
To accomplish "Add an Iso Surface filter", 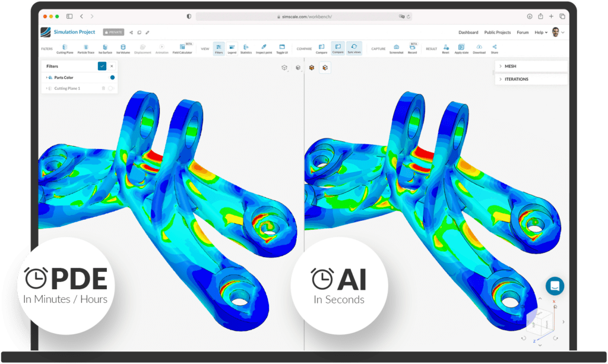I will click(105, 48).
